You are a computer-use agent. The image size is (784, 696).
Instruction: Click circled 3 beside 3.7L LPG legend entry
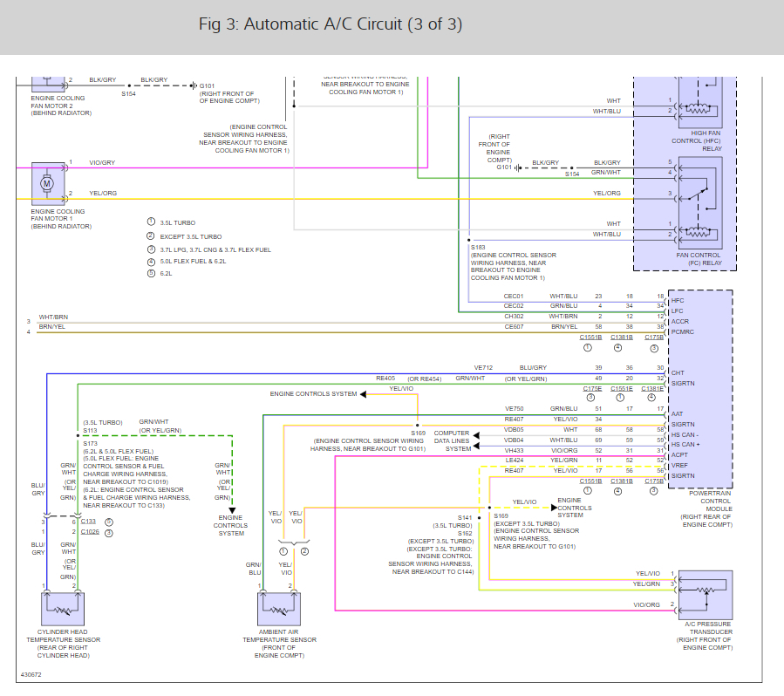click(x=151, y=249)
